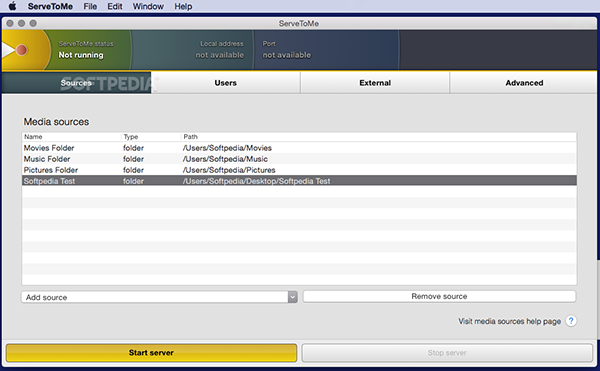Switch to the Sources tab
Image resolution: width=600 pixels, height=371 pixels.
[x=76, y=83]
